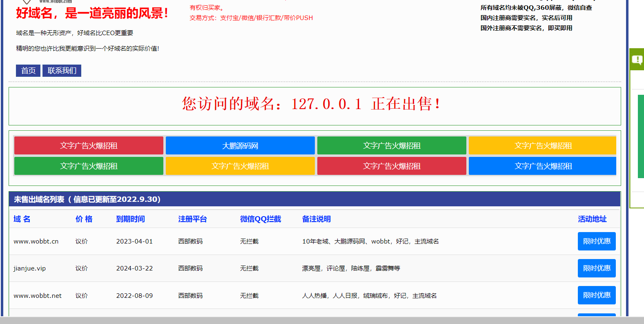Open the red ad button in the bottom ad row
This screenshot has height=324, width=644.
pos(392,166)
